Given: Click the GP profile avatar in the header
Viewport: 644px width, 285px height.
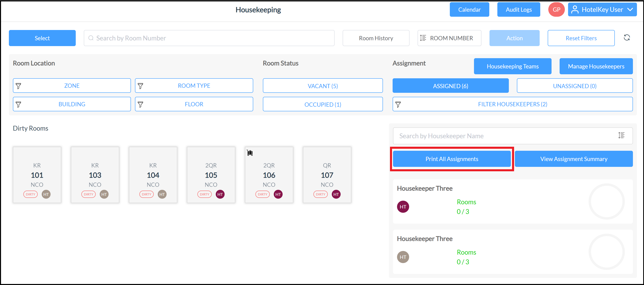Looking at the screenshot, I should coord(556,9).
